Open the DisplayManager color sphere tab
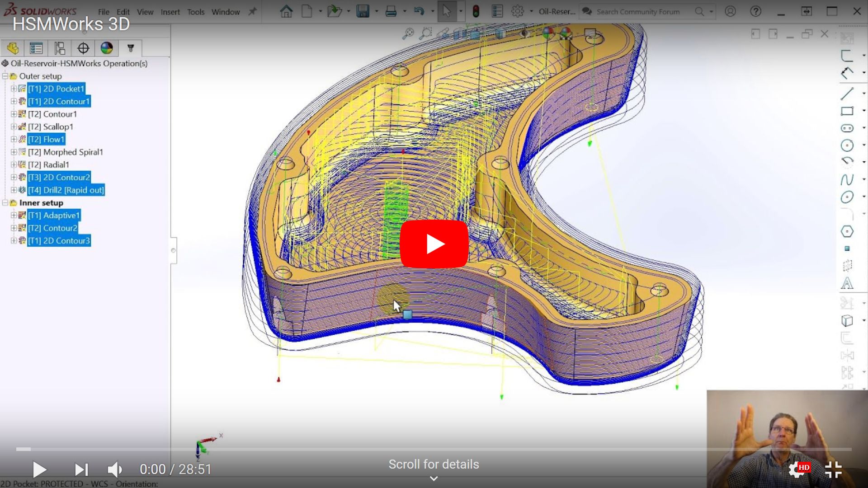868x488 pixels. pos(107,48)
